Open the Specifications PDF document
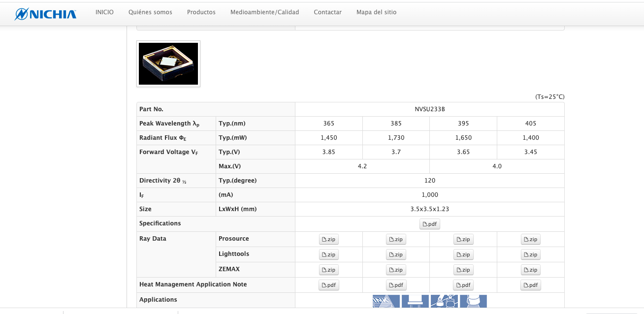This screenshot has height=314, width=644. click(x=429, y=224)
